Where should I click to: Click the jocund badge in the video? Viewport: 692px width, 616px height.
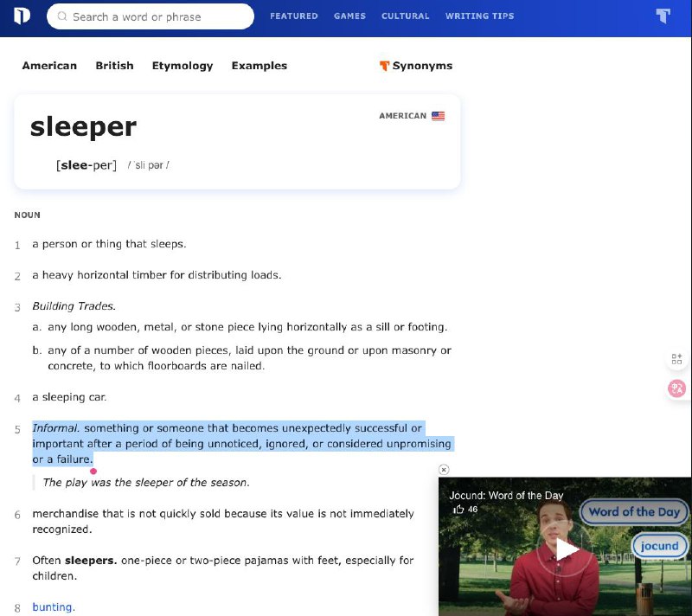click(659, 546)
